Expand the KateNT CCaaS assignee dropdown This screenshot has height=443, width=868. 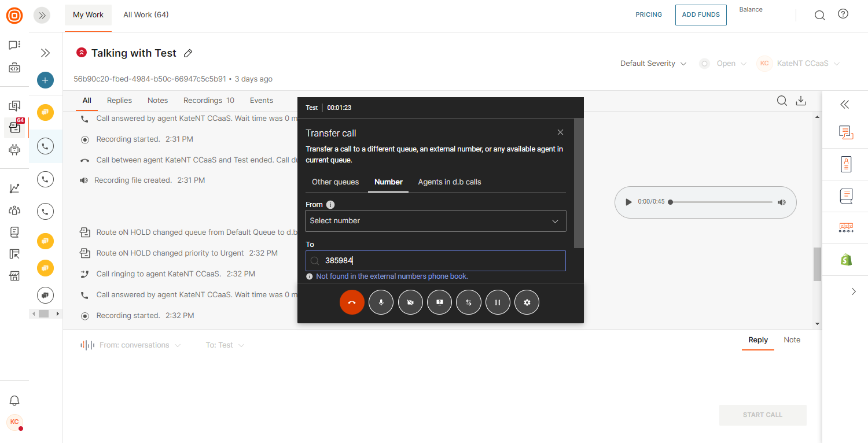799,64
